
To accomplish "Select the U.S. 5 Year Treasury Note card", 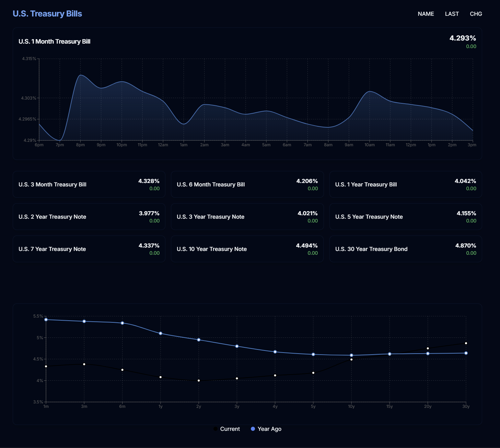I will 405,217.
